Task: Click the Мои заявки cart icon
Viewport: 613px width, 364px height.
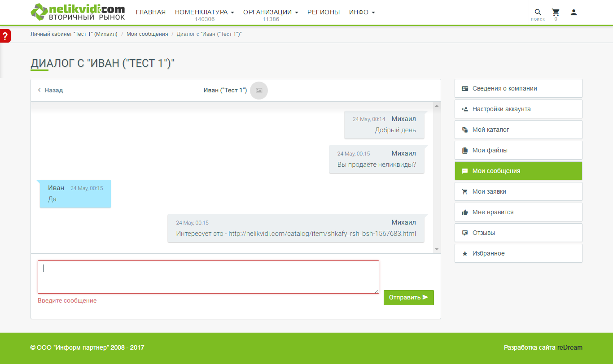Action: 465,192
